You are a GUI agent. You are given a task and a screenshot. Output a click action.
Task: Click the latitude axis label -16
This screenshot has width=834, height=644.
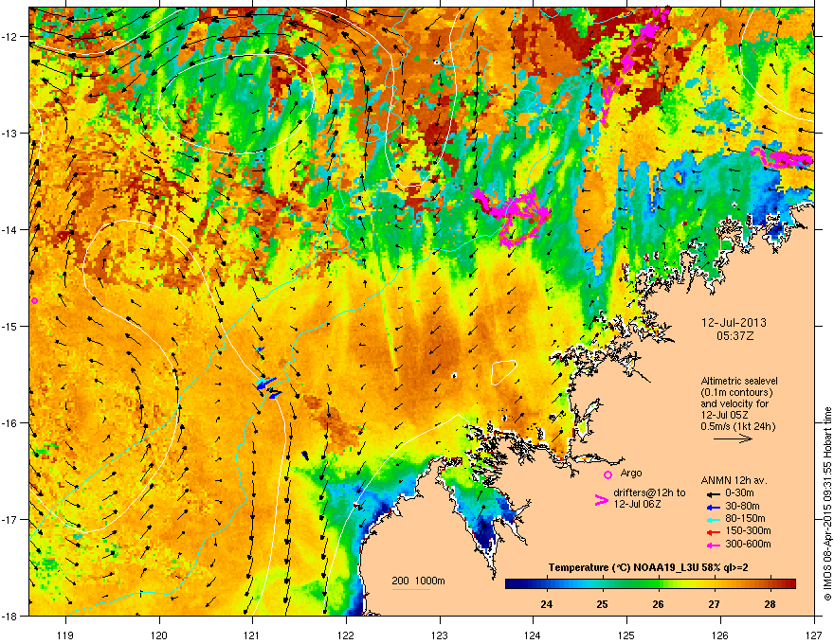(10, 423)
